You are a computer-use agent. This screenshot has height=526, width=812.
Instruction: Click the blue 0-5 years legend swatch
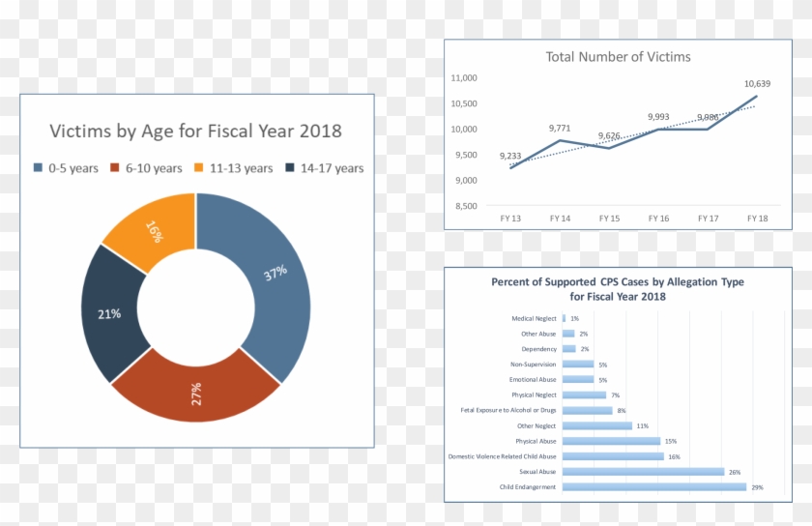(x=39, y=168)
